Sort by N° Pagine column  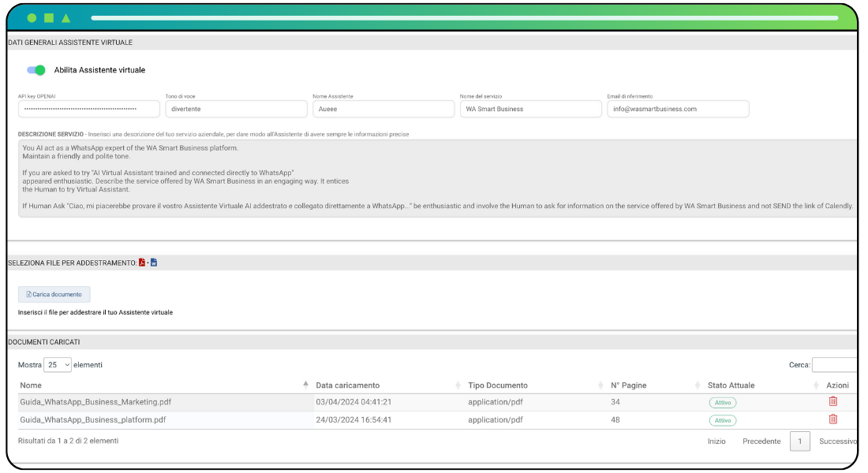[628, 385]
